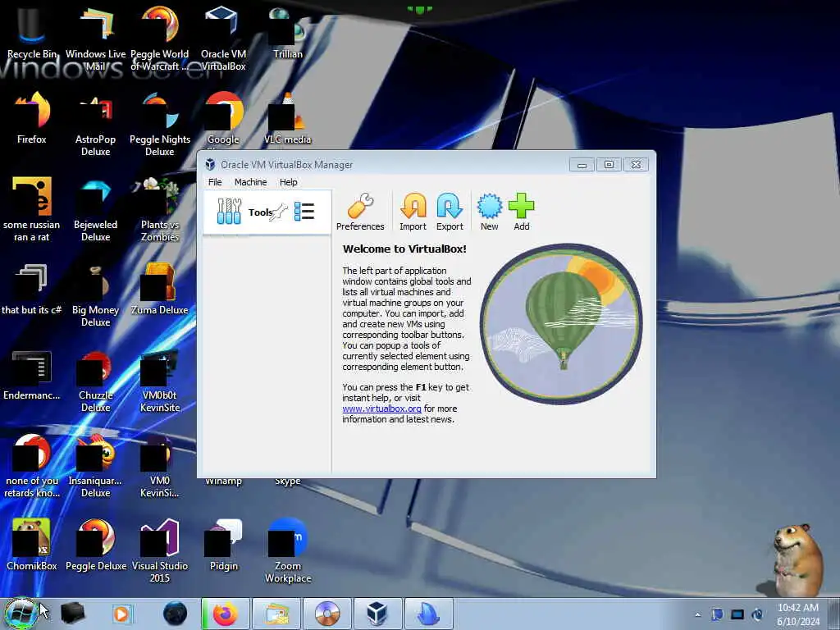
Task: Select the Pidgin desktop icon
Action: coord(223,545)
